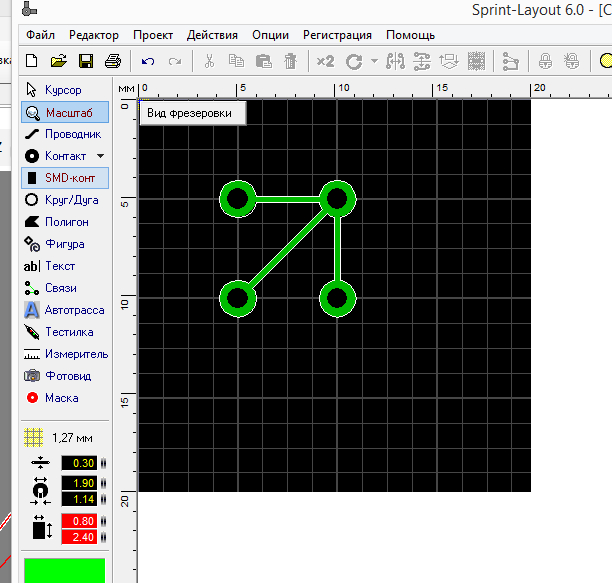Select the Масштаб zoom tool
Image resolution: width=612 pixels, height=583 pixels.
pyautogui.click(x=65, y=112)
